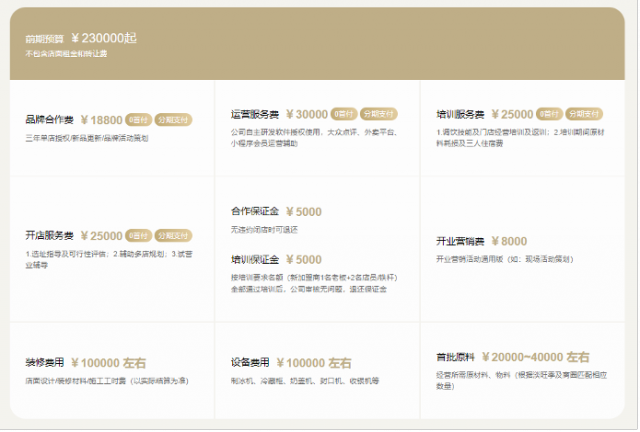640x432 pixels.
Task: Click the 开业营销费 ¥8000 item
Action: [481, 241]
